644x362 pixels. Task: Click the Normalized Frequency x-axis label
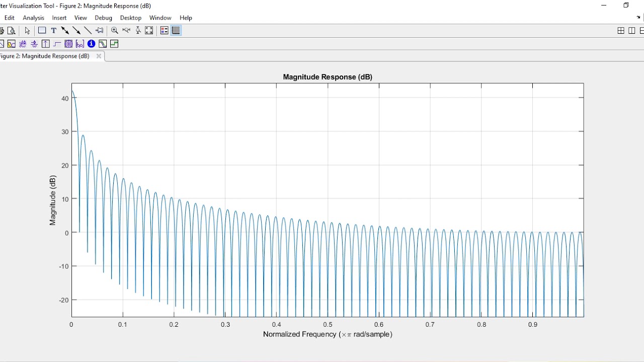(x=328, y=334)
